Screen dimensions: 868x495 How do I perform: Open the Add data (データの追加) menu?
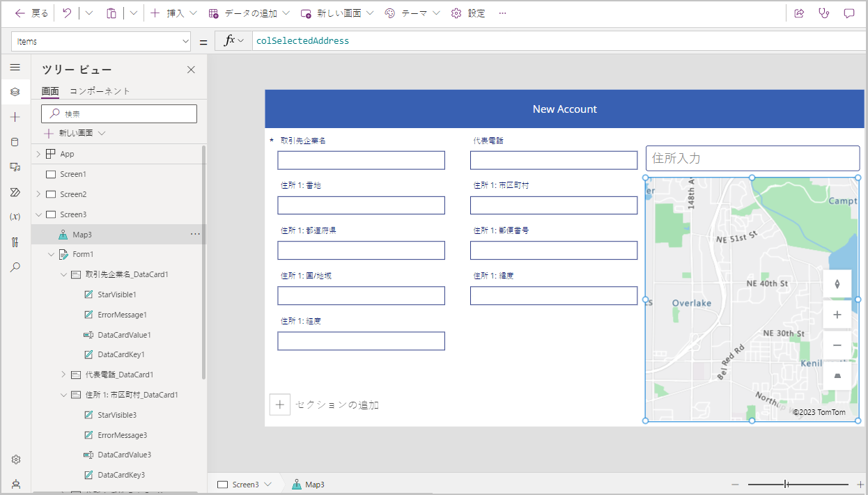pos(249,13)
